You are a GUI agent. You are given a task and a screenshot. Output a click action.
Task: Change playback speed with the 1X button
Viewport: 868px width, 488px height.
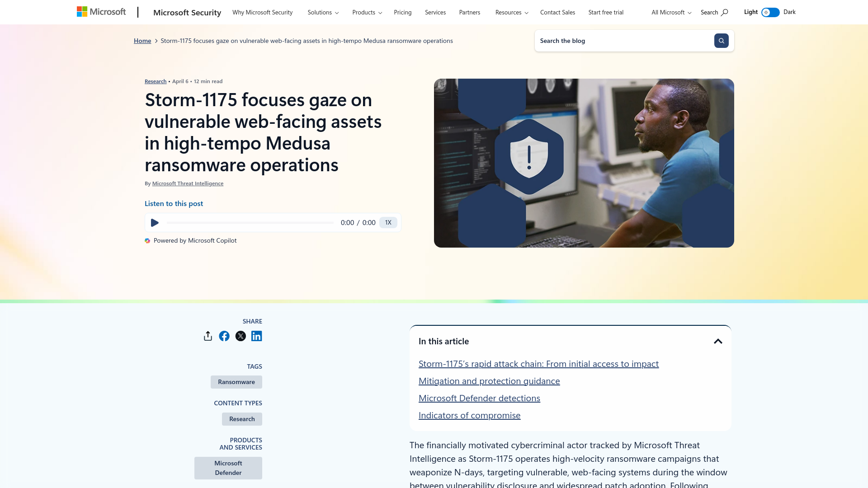click(x=388, y=222)
